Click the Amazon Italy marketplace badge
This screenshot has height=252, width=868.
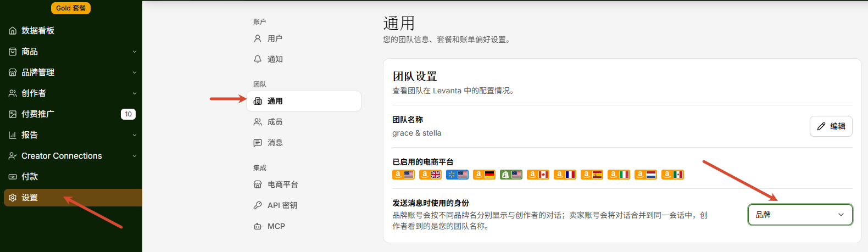(619, 175)
